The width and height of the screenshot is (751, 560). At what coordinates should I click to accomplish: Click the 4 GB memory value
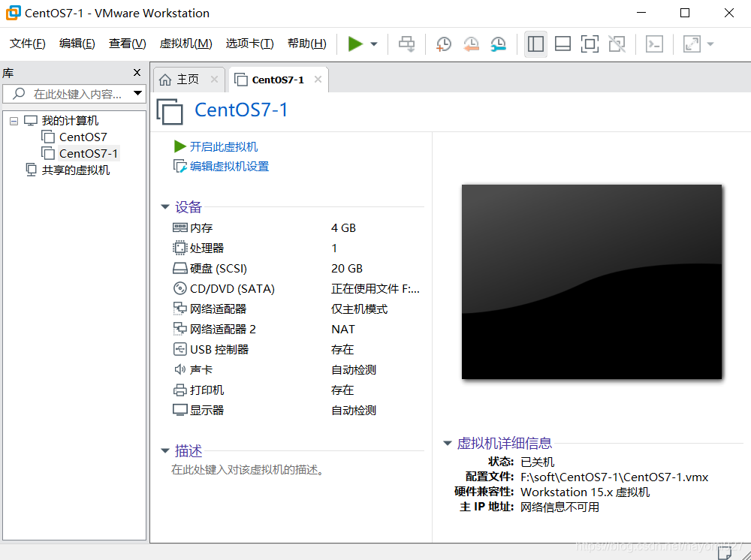point(343,228)
